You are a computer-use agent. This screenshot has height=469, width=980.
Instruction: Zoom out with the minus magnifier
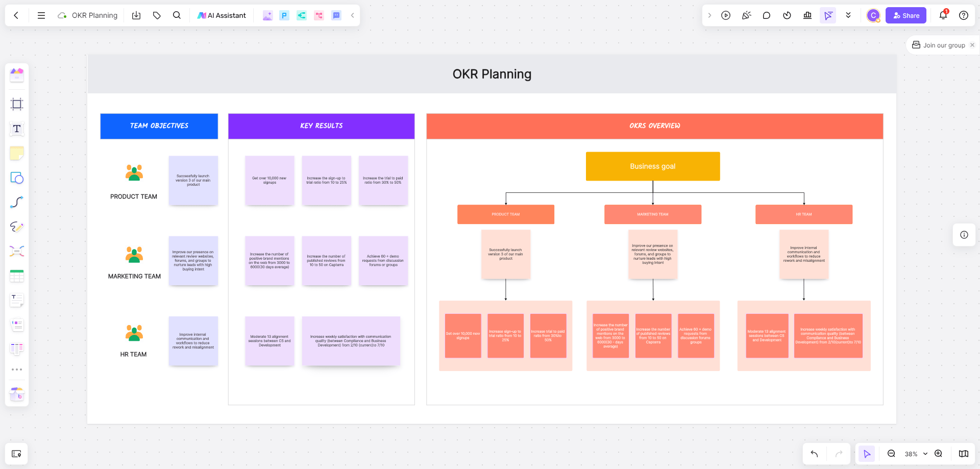pos(891,454)
